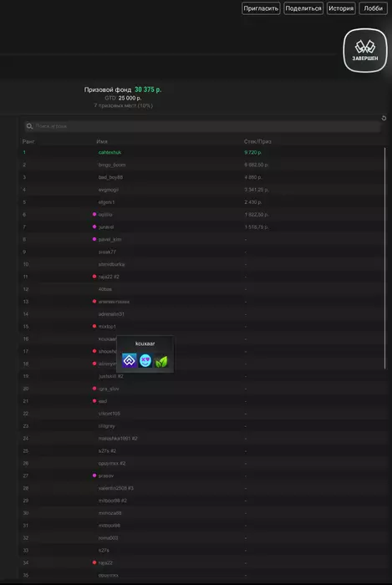Select the purple chevron badge in kcuxaar popup
392x585 pixels.
click(130, 360)
